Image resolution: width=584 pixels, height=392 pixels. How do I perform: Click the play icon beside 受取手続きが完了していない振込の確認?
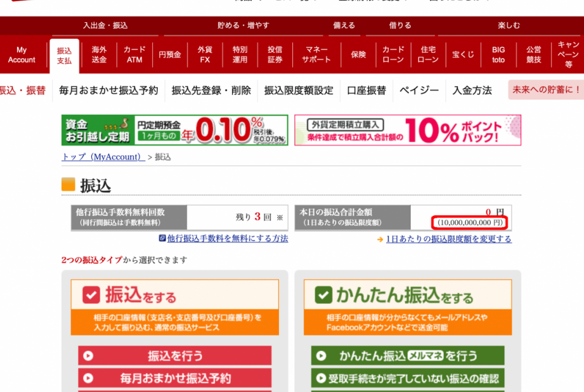(321, 379)
